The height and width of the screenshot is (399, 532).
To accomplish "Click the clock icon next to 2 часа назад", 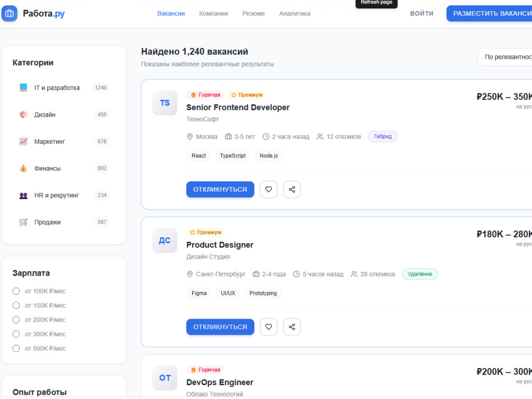I will (x=266, y=136).
